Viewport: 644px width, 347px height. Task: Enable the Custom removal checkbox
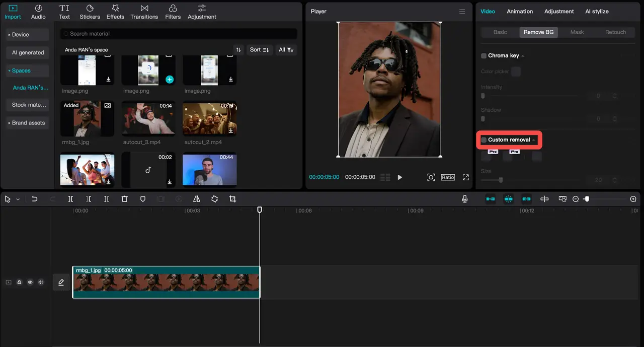click(484, 140)
